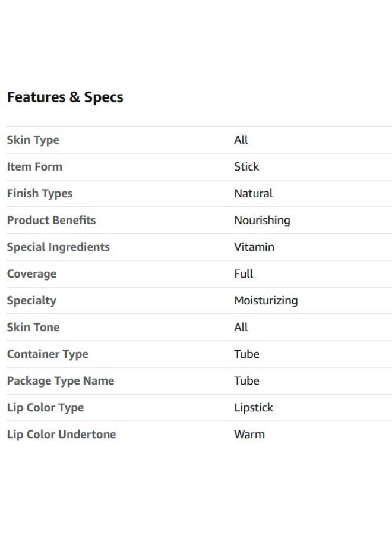This screenshot has width=392, height=535.
Task: Select the Package Type Name label
Action: [61, 381]
